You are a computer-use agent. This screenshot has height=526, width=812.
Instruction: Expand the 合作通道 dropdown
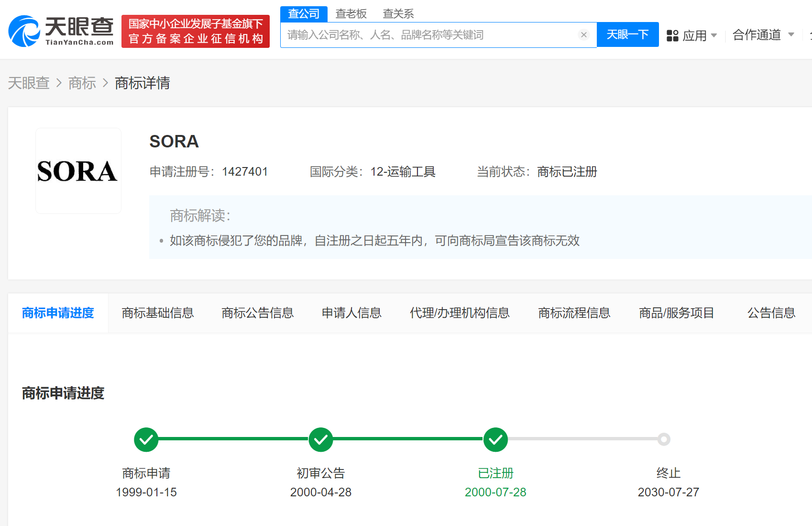coord(763,35)
